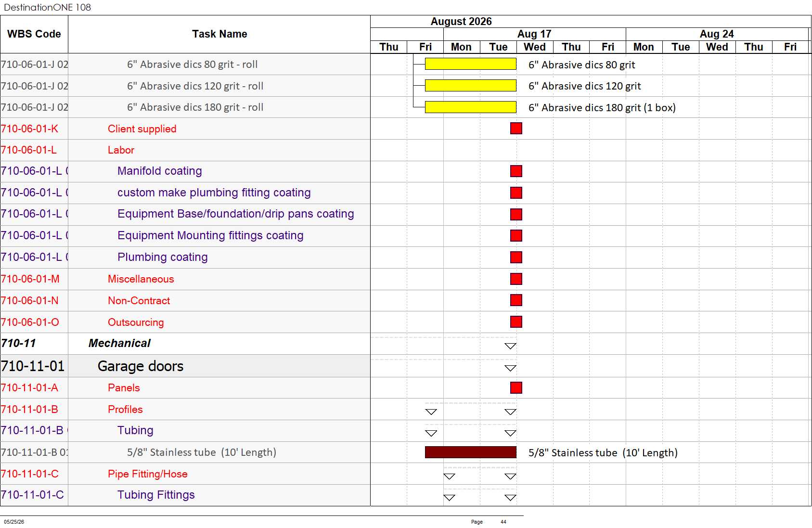Click red milestone for Plumbing coating
The image size is (812, 528).
pos(516,257)
